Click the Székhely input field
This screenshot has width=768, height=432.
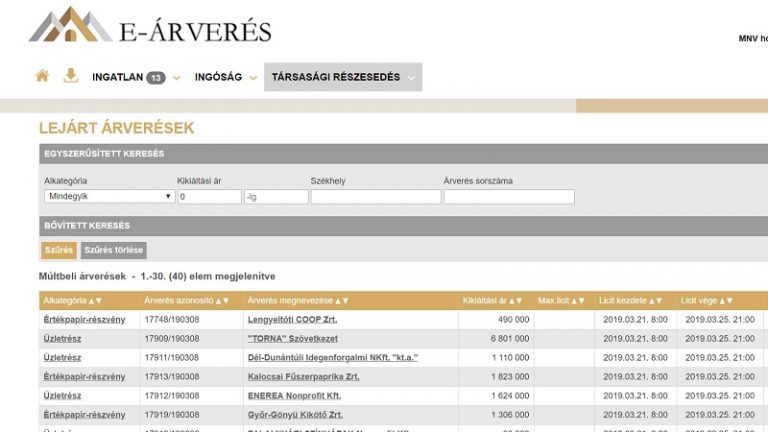point(376,197)
